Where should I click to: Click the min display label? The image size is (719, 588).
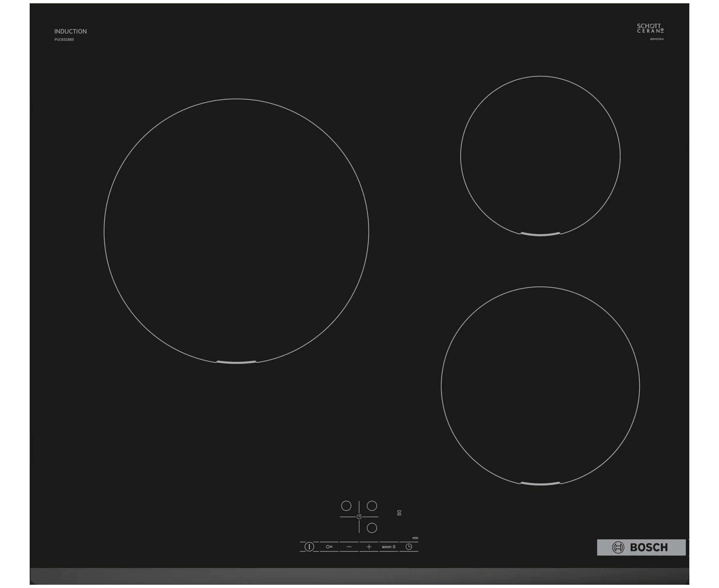pos(415,538)
